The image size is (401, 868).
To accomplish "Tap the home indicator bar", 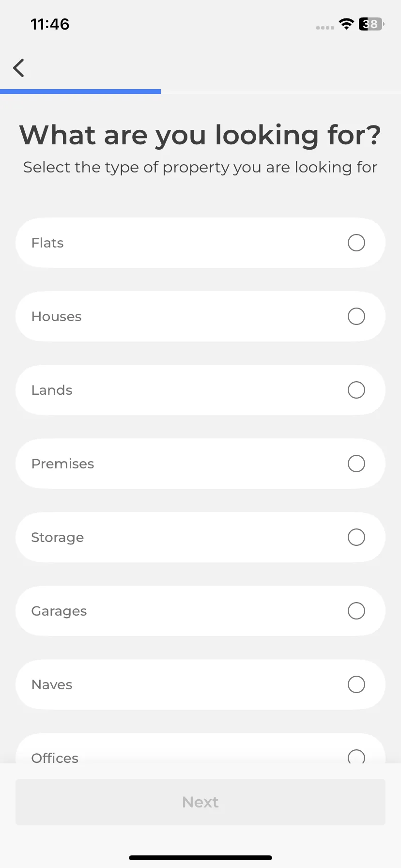I will (200, 858).
